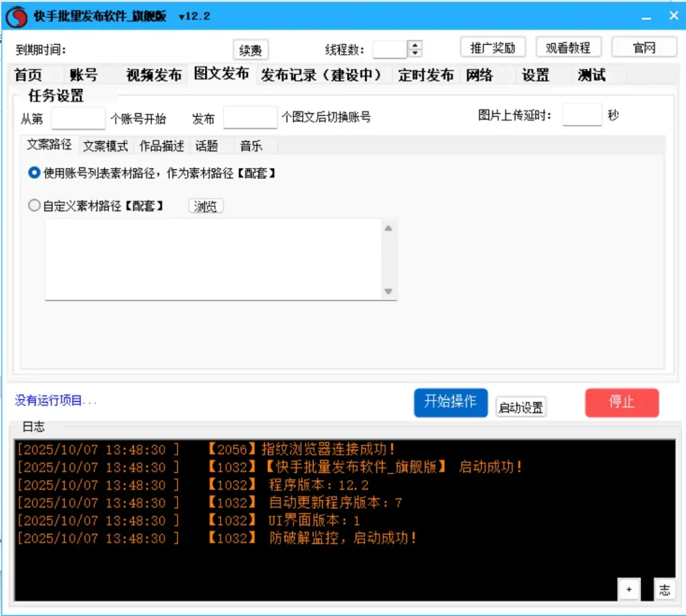Click the 志 log button
Viewport: 686px width, 616px height.
pyautogui.click(x=664, y=589)
